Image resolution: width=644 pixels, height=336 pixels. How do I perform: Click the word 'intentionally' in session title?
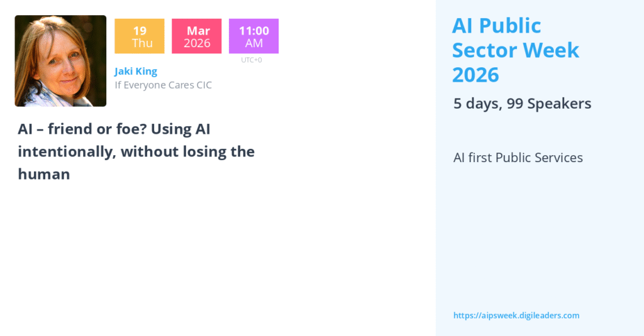tap(65, 151)
